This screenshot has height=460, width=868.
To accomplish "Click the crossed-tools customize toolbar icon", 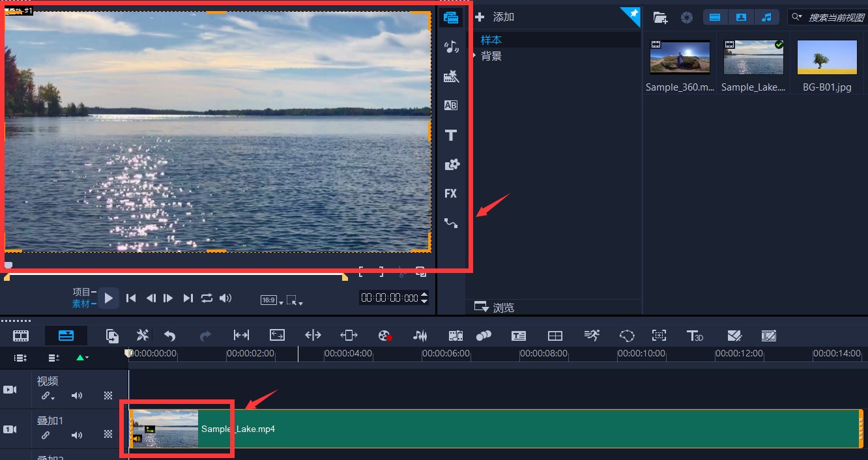I will 143,336.
